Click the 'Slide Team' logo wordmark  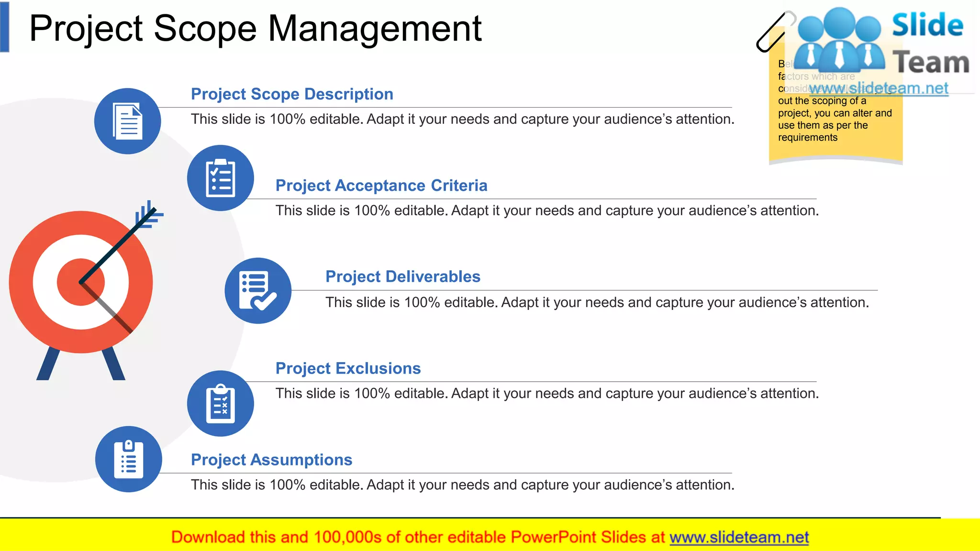(x=930, y=44)
